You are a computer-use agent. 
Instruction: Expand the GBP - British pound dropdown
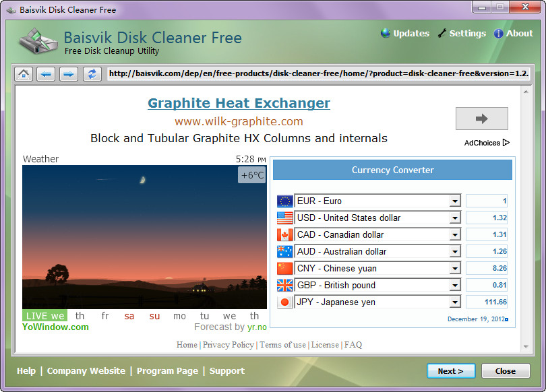point(455,285)
